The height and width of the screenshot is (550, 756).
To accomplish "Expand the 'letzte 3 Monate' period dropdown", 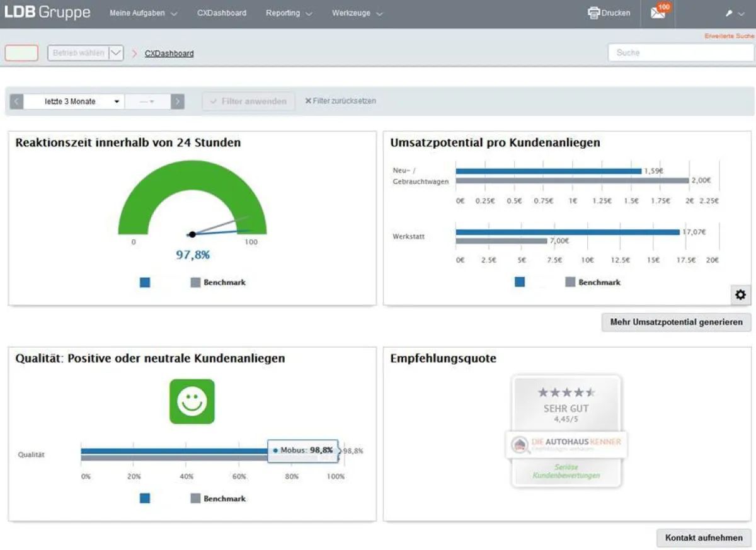I will 74,101.
